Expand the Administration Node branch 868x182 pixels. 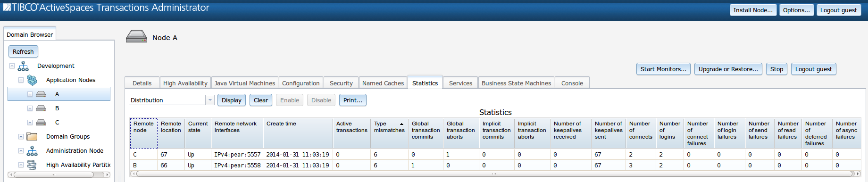pyautogui.click(x=21, y=151)
